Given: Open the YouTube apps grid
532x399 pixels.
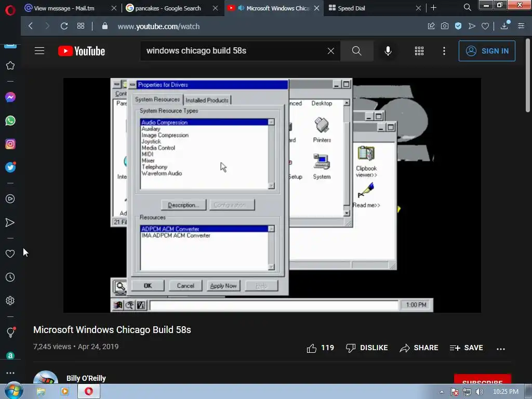Looking at the screenshot, I should (419, 51).
